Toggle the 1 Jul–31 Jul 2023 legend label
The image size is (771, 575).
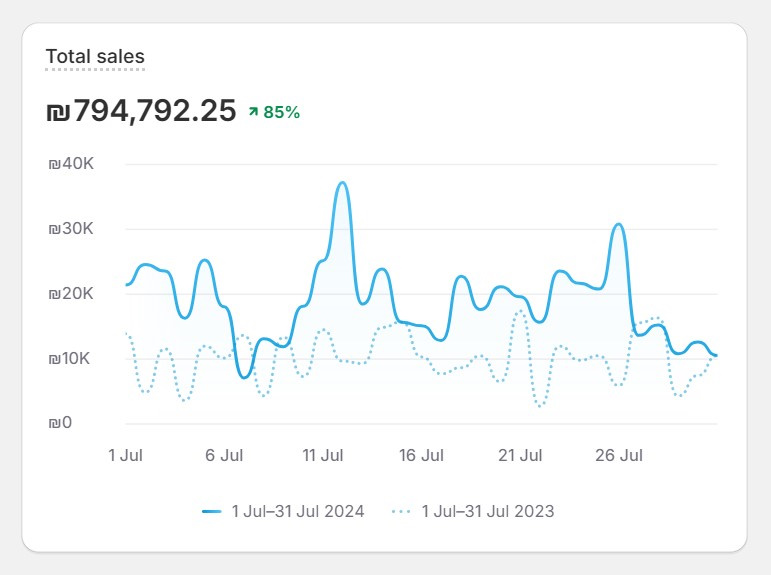(x=487, y=511)
